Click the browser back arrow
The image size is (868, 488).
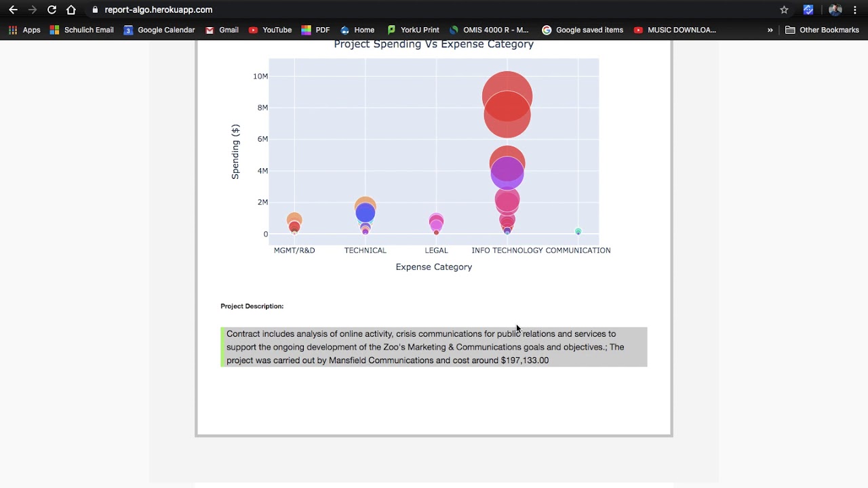(13, 9)
